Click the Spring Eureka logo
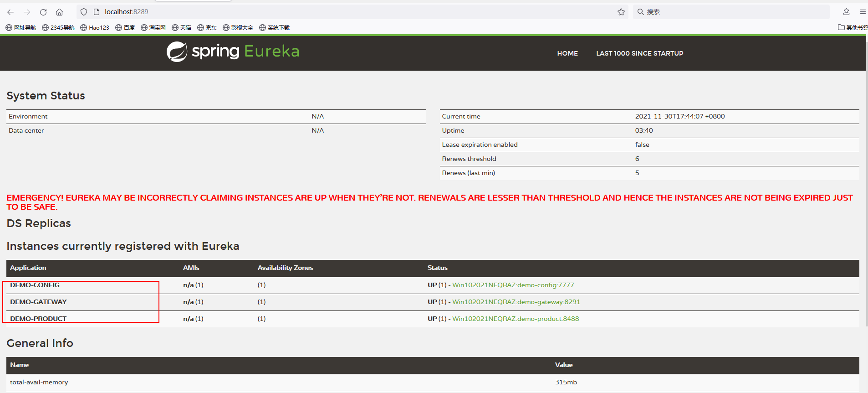 tap(233, 52)
